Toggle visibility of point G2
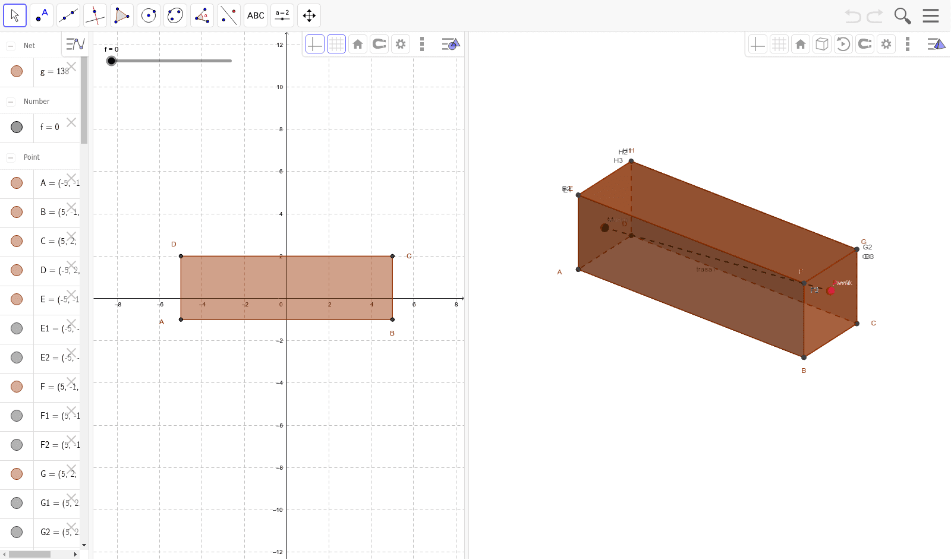951x560 pixels. click(x=17, y=532)
